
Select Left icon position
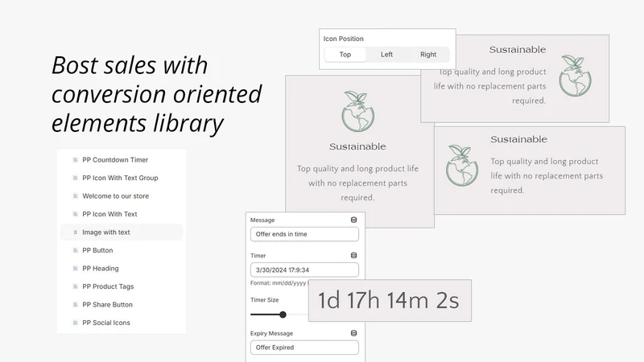(x=386, y=54)
